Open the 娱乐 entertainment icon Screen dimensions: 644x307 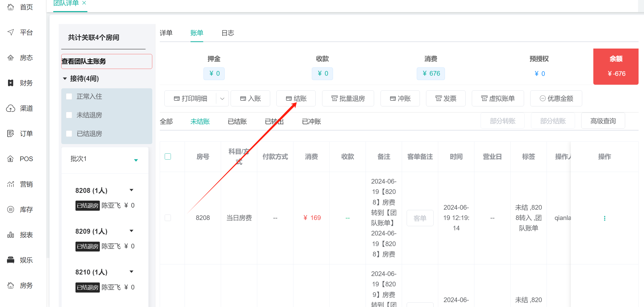coord(11,260)
